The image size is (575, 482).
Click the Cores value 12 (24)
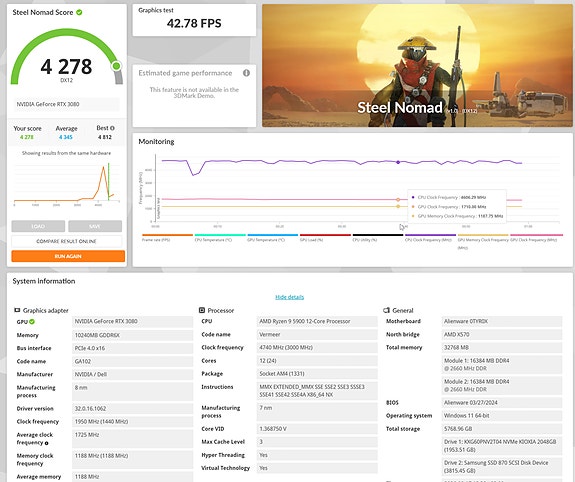317,361
